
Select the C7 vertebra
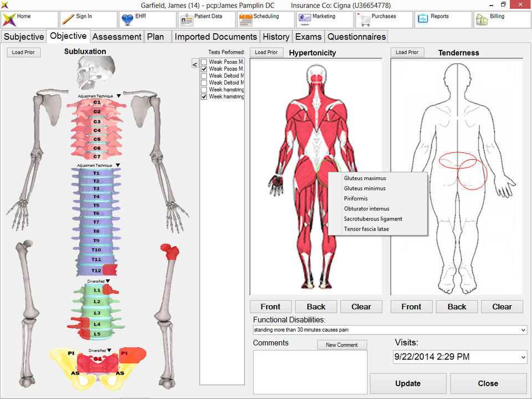[x=96, y=156]
